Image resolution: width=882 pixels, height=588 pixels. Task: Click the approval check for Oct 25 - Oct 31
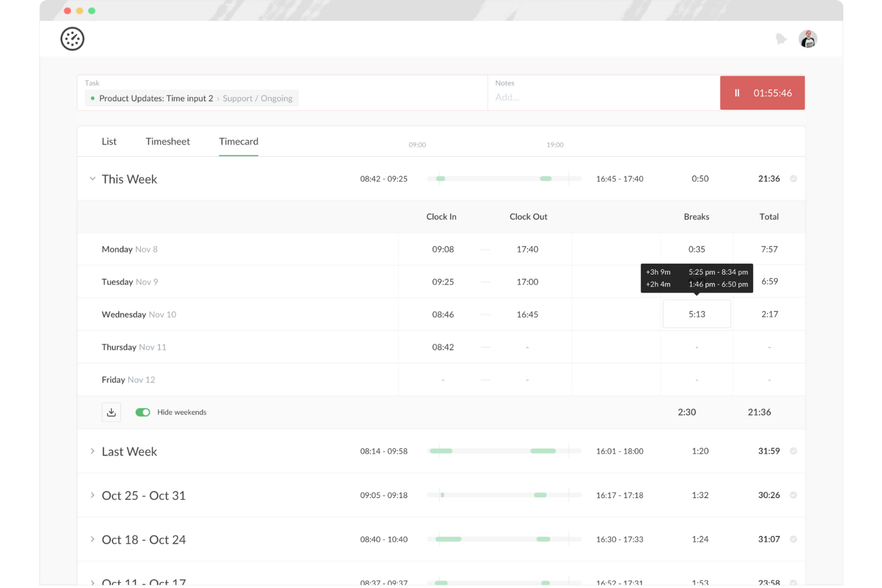point(794,495)
